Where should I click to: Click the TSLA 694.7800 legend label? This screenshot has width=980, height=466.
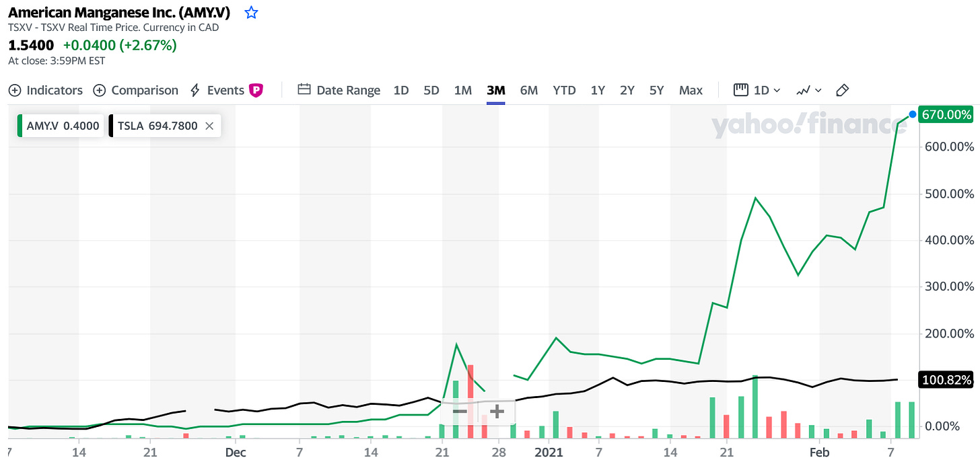(x=157, y=126)
